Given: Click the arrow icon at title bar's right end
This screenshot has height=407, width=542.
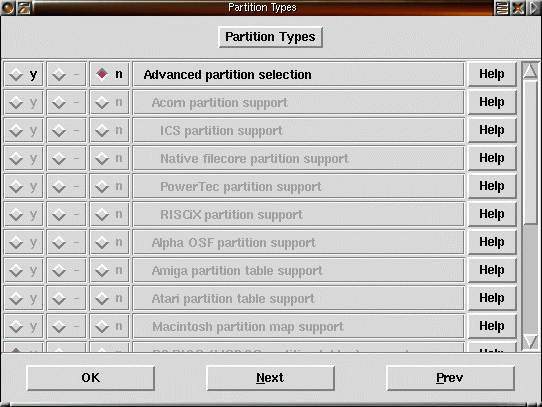Looking at the screenshot, I should (534, 7).
